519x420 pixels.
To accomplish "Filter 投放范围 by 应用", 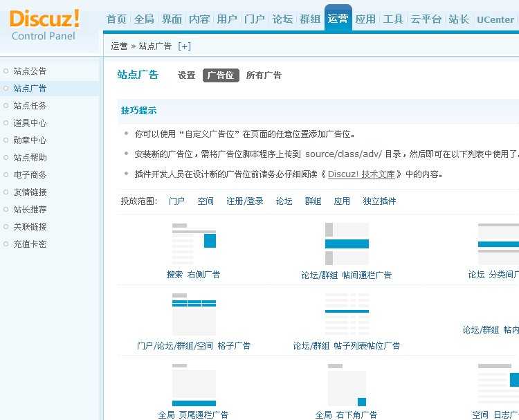I will tap(342, 201).
